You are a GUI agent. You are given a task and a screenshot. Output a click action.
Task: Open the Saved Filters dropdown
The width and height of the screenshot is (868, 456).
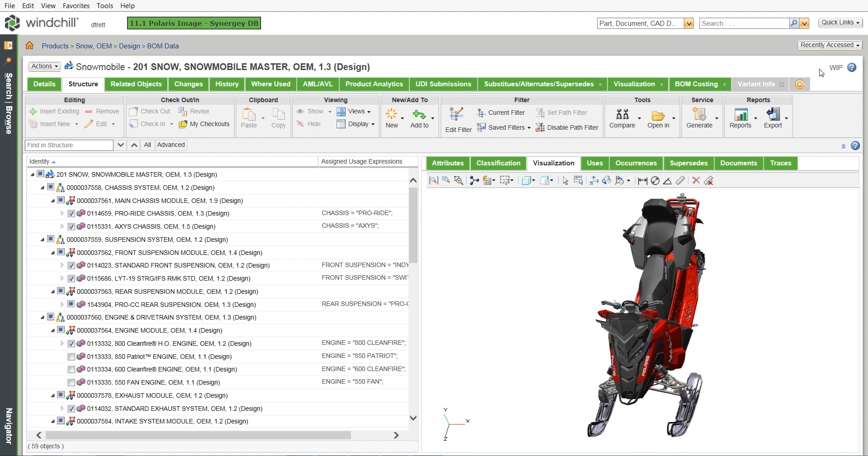pyautogui.click(x=504, y=127)
